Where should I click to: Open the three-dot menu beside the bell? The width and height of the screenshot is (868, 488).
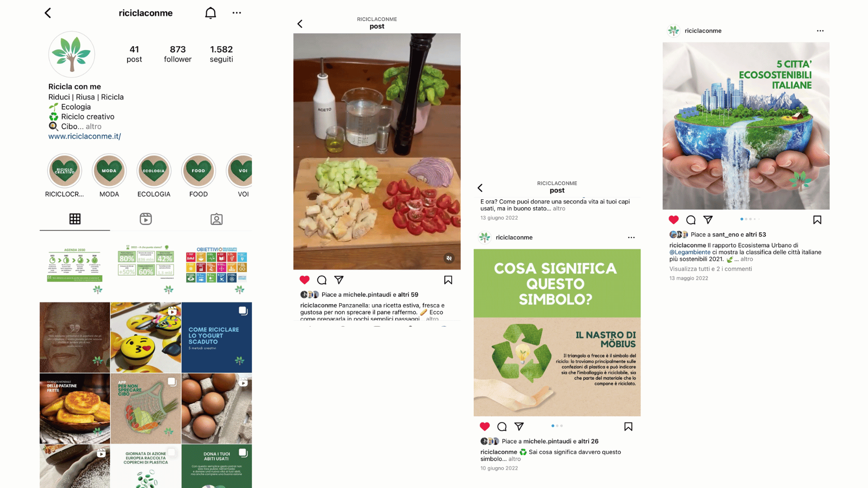236,13
